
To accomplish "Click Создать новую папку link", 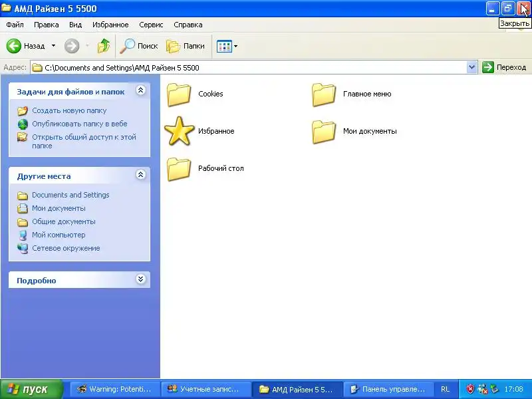I will 69,110.
